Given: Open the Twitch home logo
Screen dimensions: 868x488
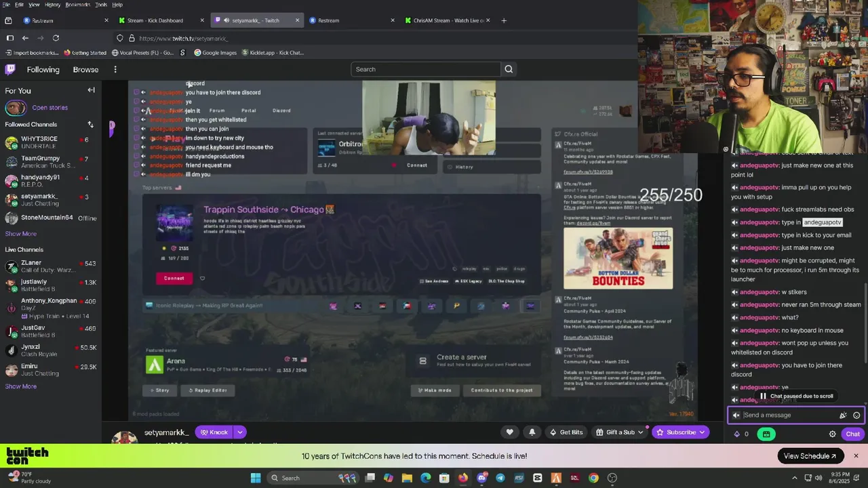Looking at the screenshot, I should pos(10,69).
